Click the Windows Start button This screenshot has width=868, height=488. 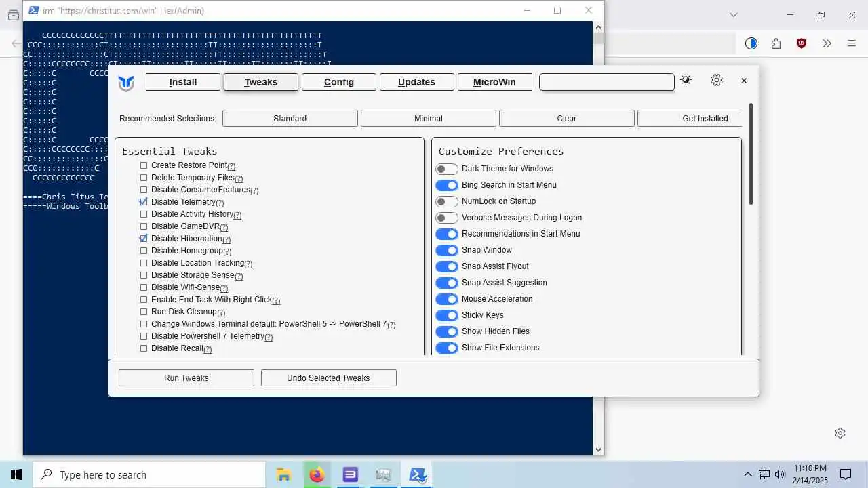tap(16, 474)
